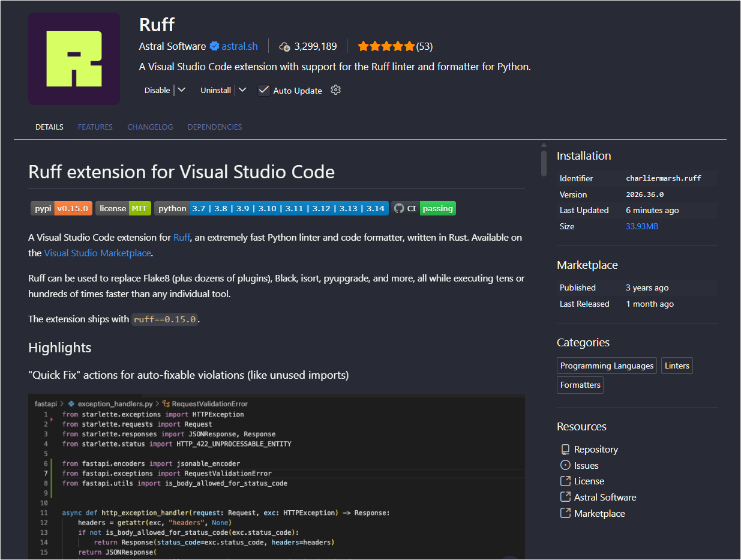This screenshot has height=560, width=741.
Task: Click the readme scrollbar thumb
Action: [544, 163]
